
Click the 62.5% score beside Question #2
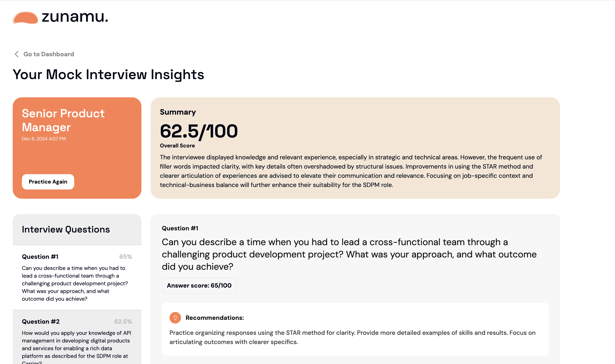point(123,322)
